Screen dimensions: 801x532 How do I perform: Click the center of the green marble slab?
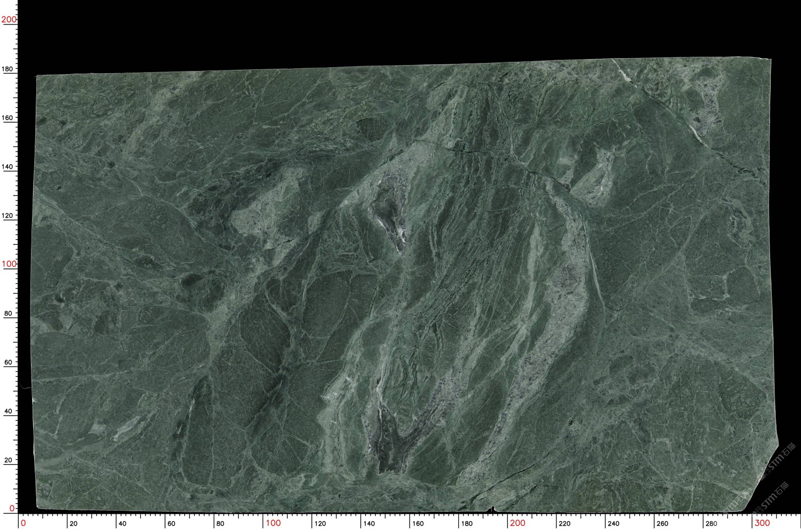(403, 285)
